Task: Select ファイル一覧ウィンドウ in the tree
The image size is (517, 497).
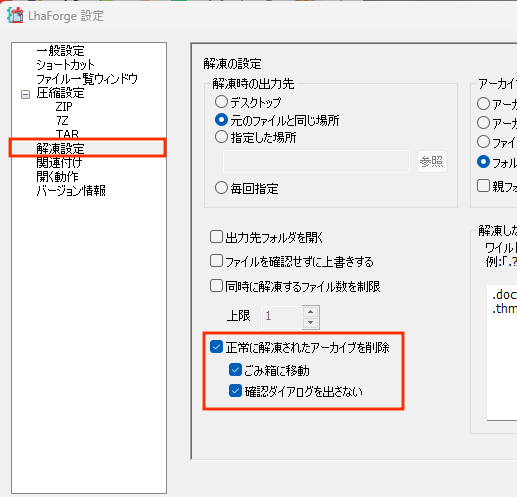Action: tap(87, 79)
